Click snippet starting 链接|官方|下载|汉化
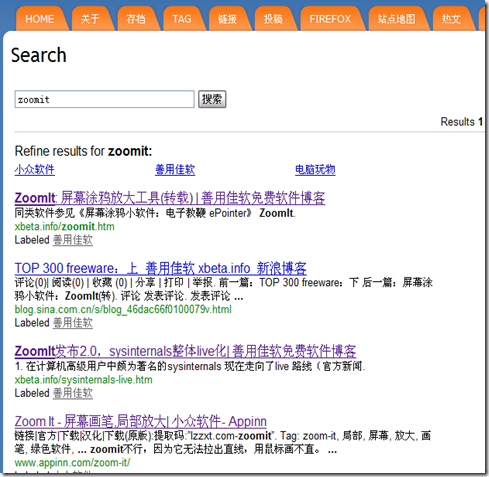 (x=223, y=443)
